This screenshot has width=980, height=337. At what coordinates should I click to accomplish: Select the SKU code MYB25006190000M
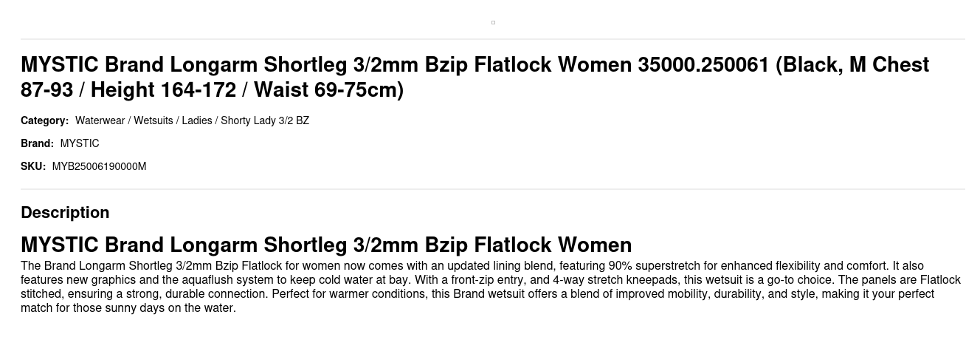tap(99, 166)
